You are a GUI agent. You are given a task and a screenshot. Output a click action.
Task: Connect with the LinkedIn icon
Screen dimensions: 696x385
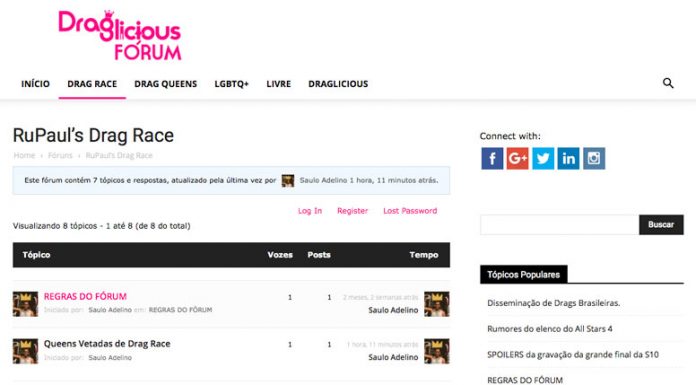coord(569,159)
